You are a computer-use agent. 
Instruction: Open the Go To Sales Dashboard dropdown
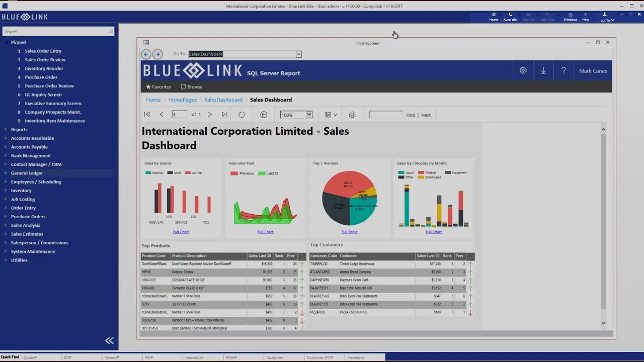pyautogui.click(x=298, y=54)
